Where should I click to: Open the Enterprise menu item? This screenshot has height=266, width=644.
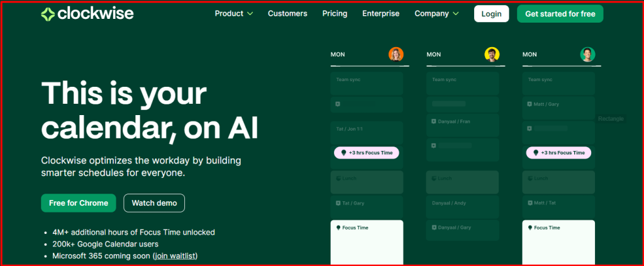point(380,14)
